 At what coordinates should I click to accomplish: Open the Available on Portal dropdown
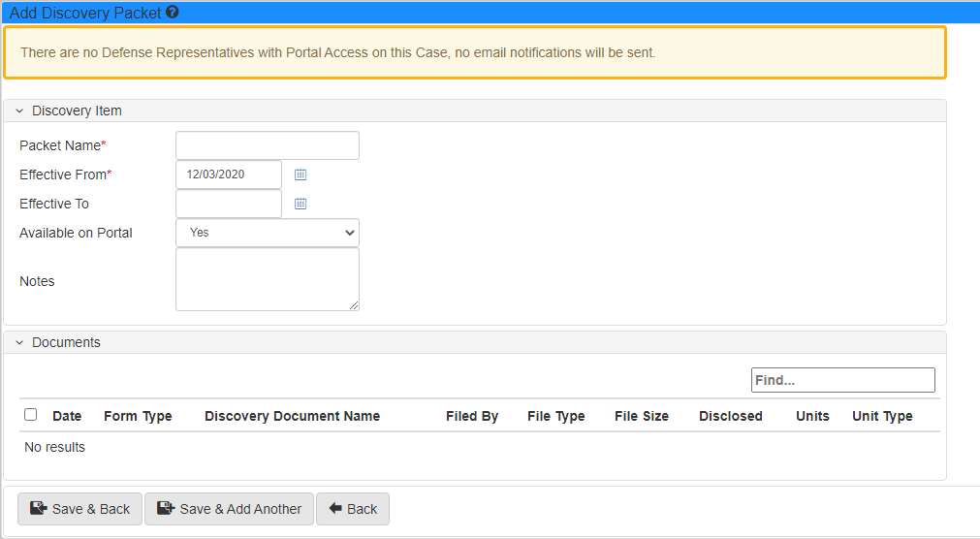click(268, 233)
